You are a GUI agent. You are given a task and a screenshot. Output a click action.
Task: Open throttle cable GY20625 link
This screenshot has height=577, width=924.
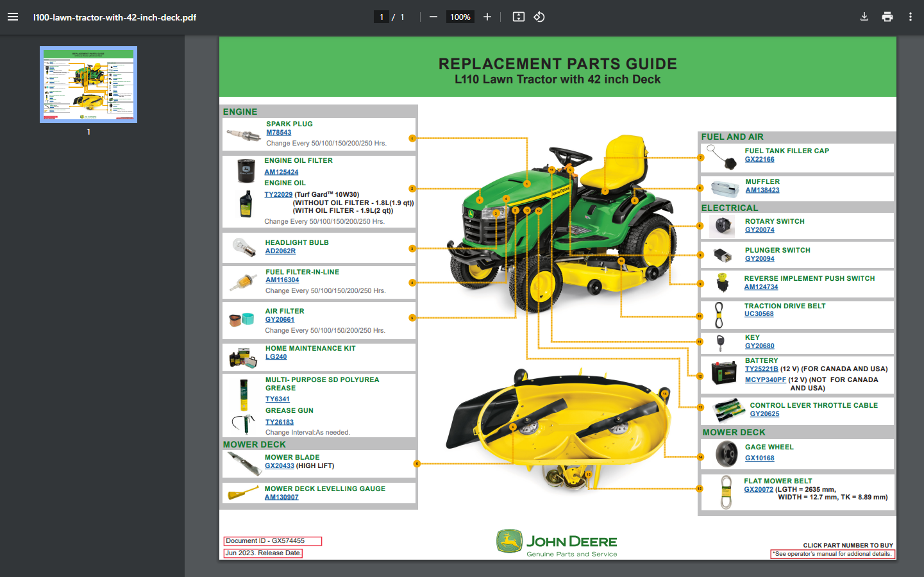[765, 414]
